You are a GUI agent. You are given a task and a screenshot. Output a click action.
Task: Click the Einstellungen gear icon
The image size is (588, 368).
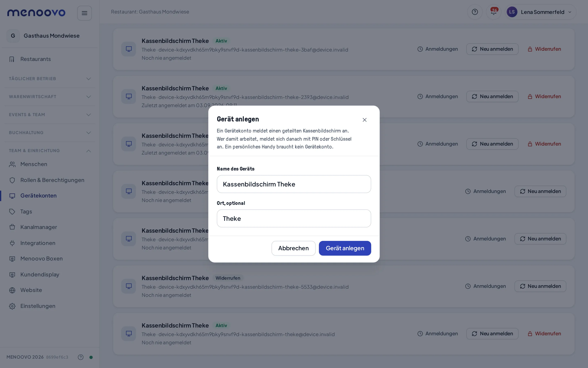[12, 306]
